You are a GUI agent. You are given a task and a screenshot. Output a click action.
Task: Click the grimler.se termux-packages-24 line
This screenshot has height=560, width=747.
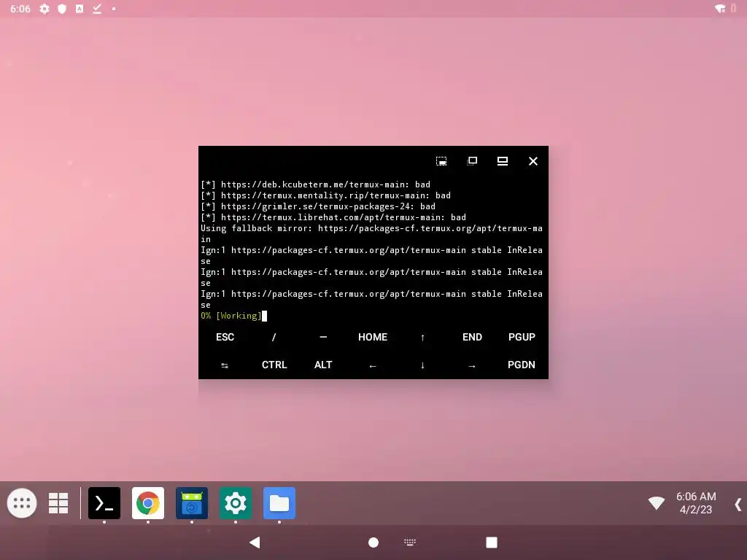pyautogui.click(x=318, y=206)
